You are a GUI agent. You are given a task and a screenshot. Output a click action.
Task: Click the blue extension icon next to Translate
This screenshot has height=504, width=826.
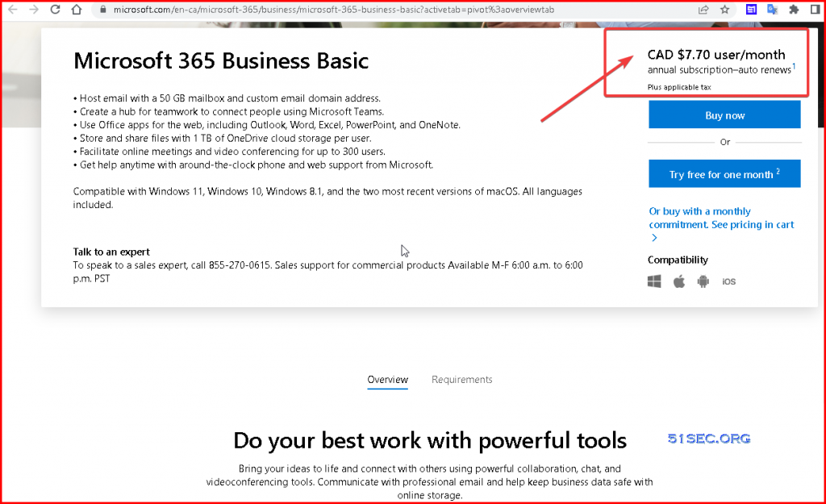tap(751, 9)
